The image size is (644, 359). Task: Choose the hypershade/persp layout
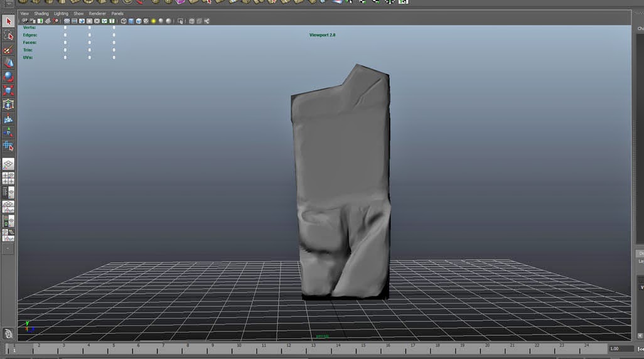(8, 221)
